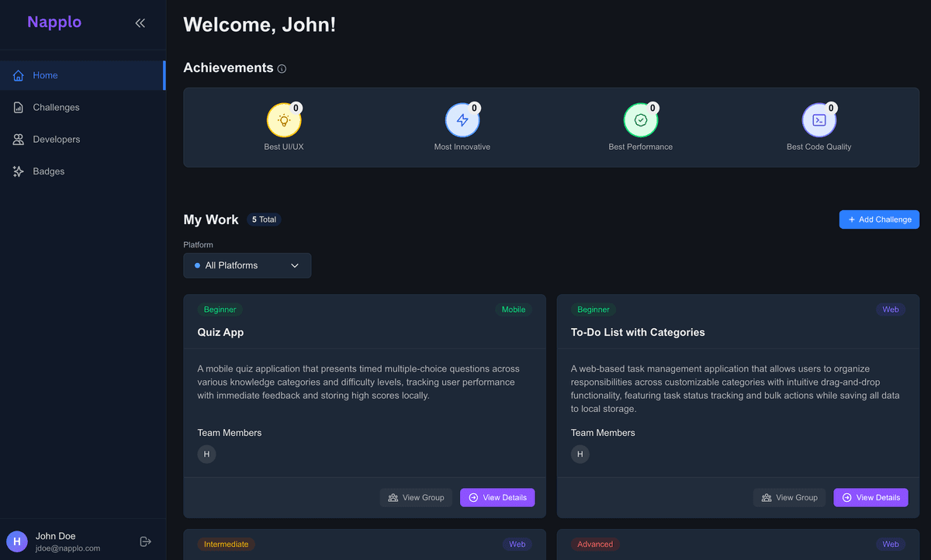This screenshot has height=560, width=931.
Task: Click the Challenges document icon in sidebar
Action: pos(17,107)
